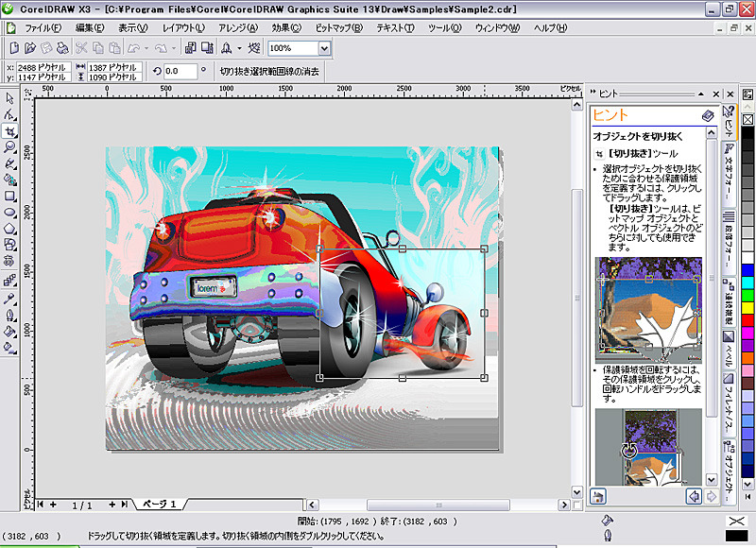
Task: Click the Undo arrow icon
Action: tap(133, 48)
